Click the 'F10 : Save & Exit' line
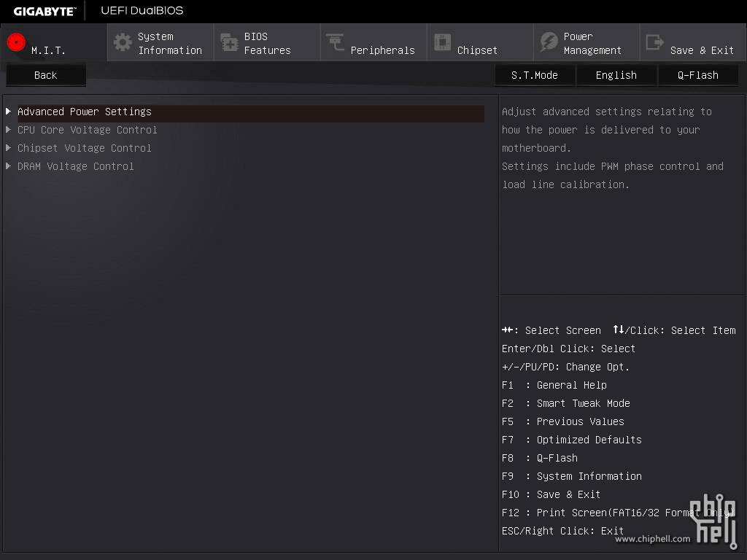 coord(551,494)
